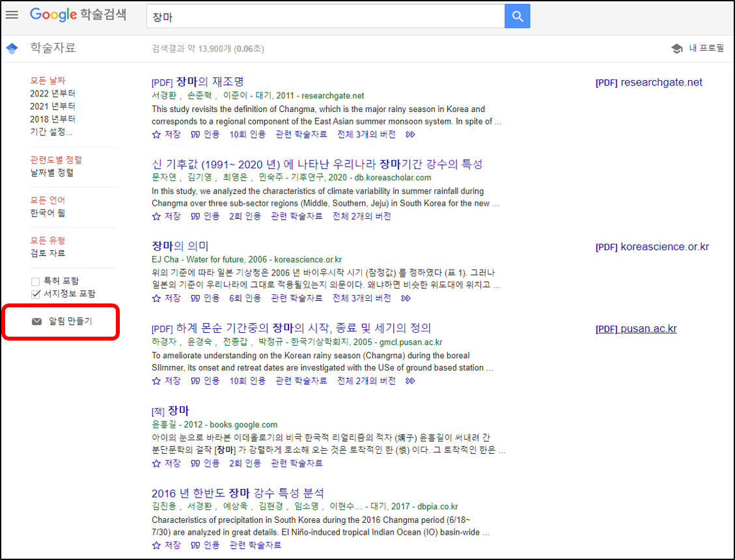Image resolution: width=735 pixels, height=560 pixels.
Task: Open 전체 3개의 버전 for 장마의 재조명
Action: [x=366, y=135]
